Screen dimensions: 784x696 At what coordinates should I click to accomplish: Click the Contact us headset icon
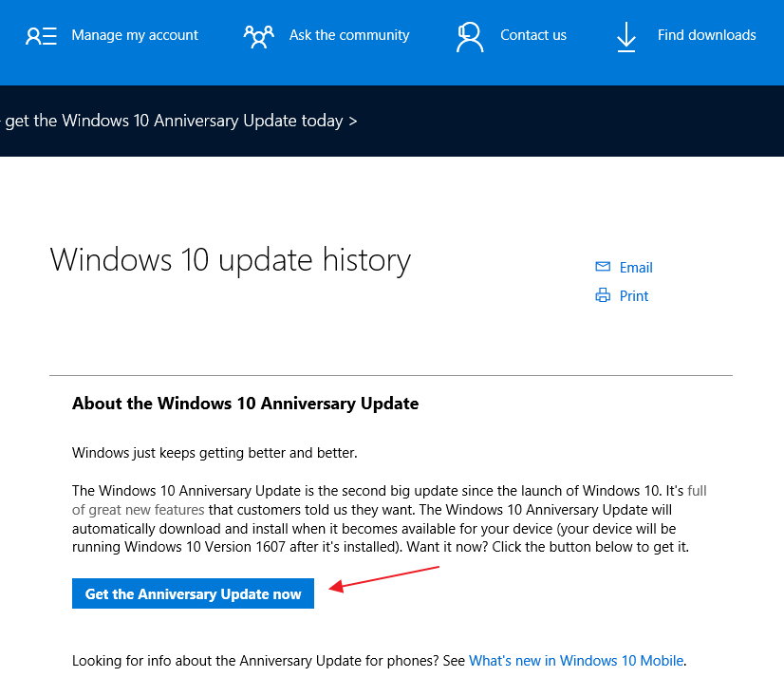[x=470, y=36]
